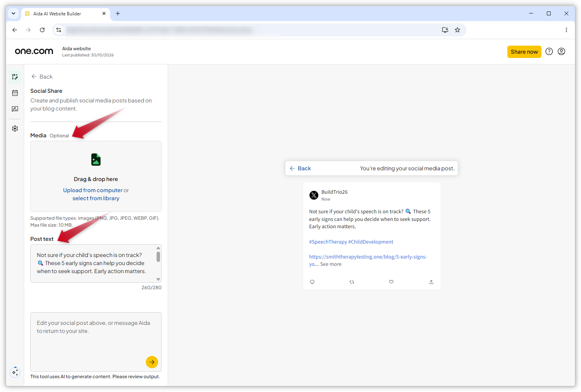
Task: Click the install app icon in address bar
Action: (445, 30)
